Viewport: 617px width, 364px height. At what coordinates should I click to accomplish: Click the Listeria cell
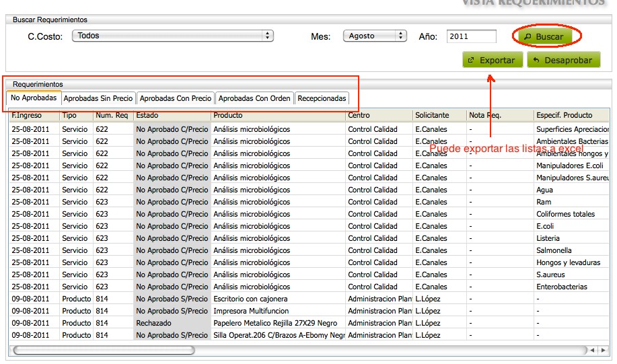pyautogui.click(x=571, y=238)
